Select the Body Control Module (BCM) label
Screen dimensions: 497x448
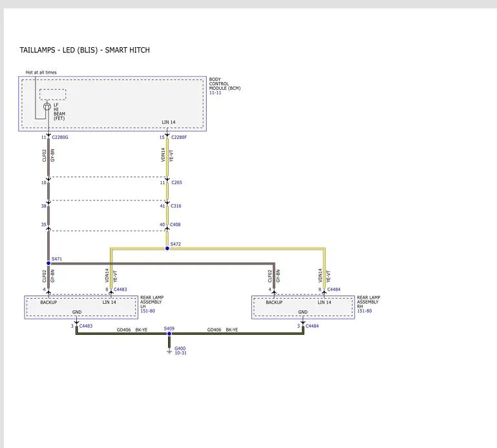click(x=224, y=84)
